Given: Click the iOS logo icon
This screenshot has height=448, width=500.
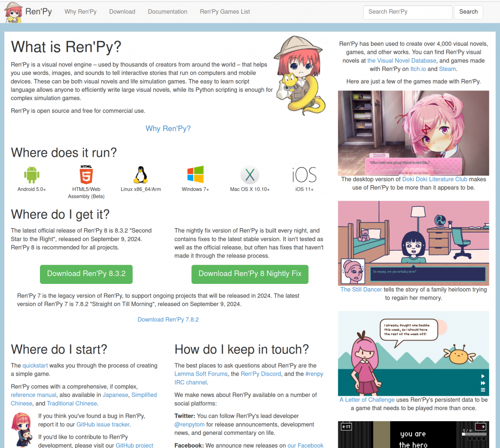Looking at the screenshot, I should click(304, 175).
